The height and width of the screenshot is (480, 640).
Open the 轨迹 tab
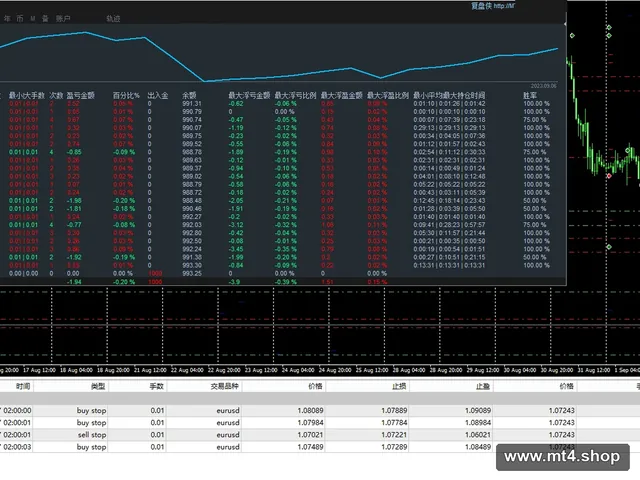[x=113, y=18]
